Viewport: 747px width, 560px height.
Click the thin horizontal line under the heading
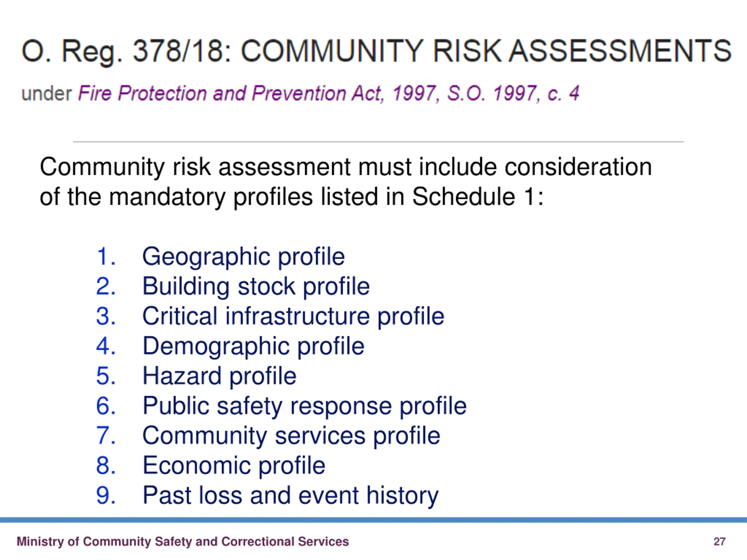[x=378, y=142]
